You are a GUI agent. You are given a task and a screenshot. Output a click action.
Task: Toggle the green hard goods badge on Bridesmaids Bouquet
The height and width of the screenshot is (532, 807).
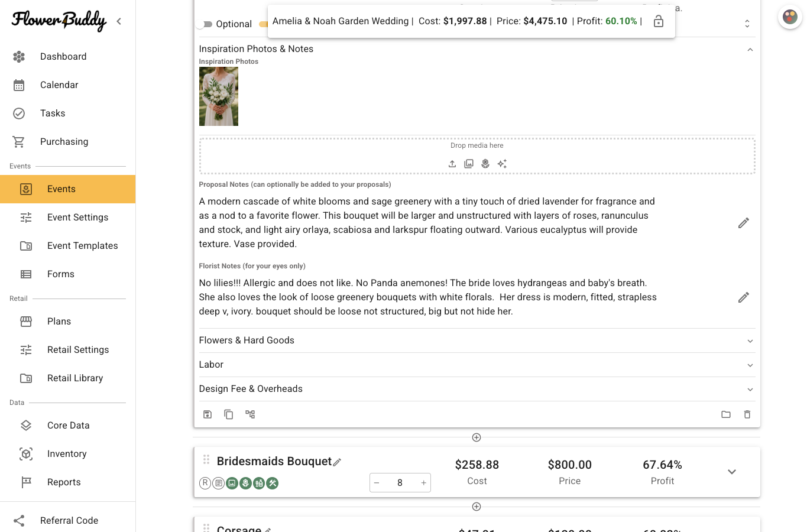(259, 483)
